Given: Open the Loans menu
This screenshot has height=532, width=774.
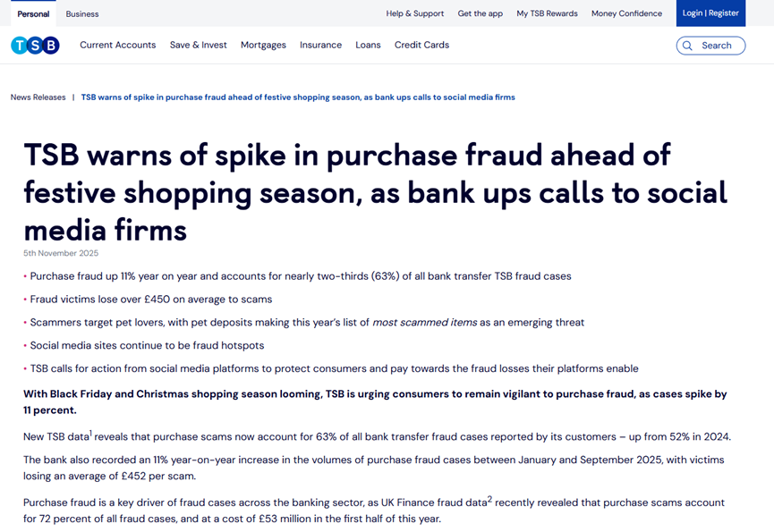Looking at the screenshot, I should [368, 45].
